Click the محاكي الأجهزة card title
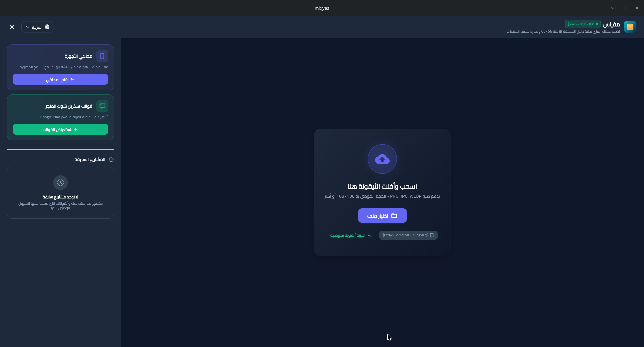This screenshot has width=644, height=347. [78, 56]
